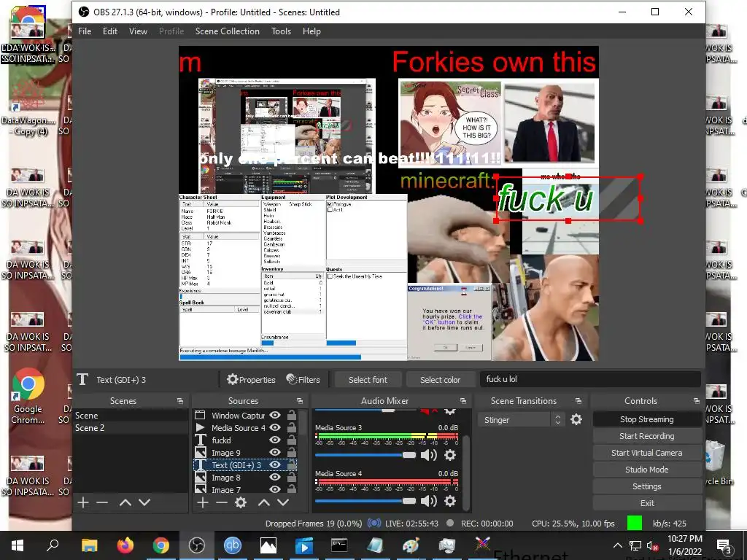Open OBS Settings from Controls
This screenshot has width=747, height=560.
646,486
